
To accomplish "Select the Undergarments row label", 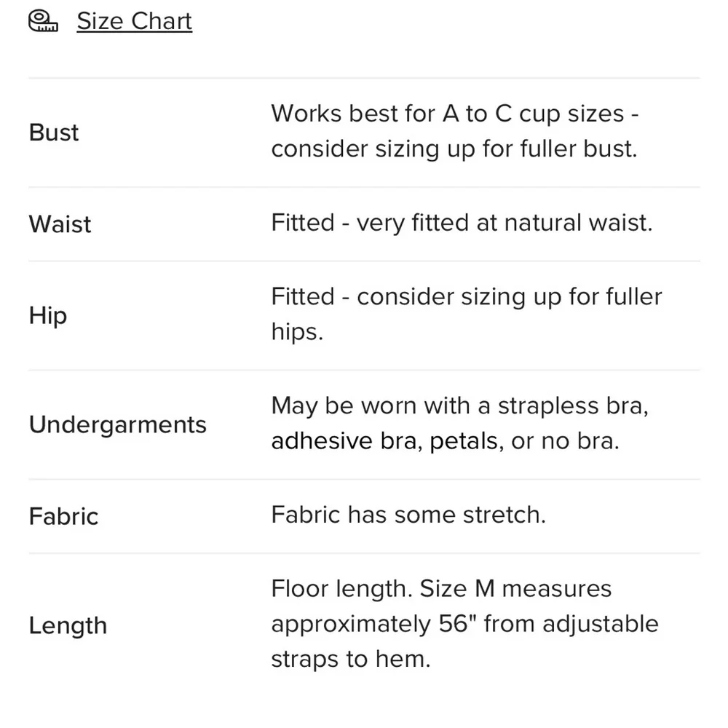I will pos(117,425).
